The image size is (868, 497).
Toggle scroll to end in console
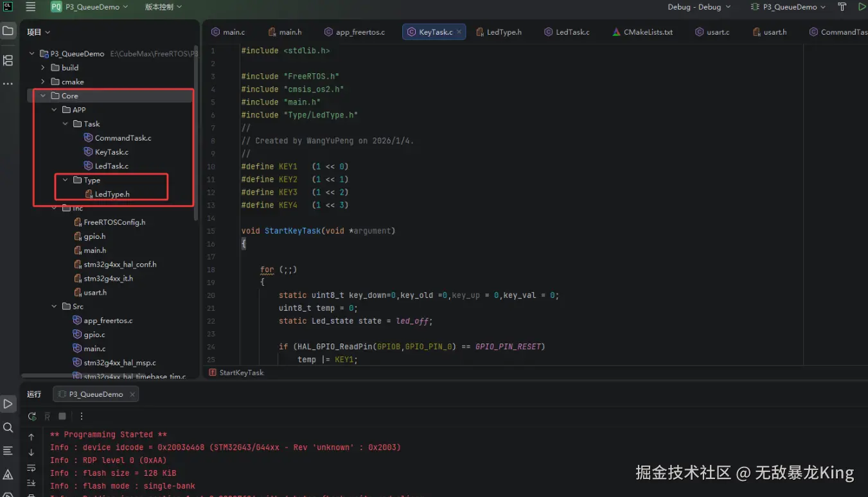point(31,483)
